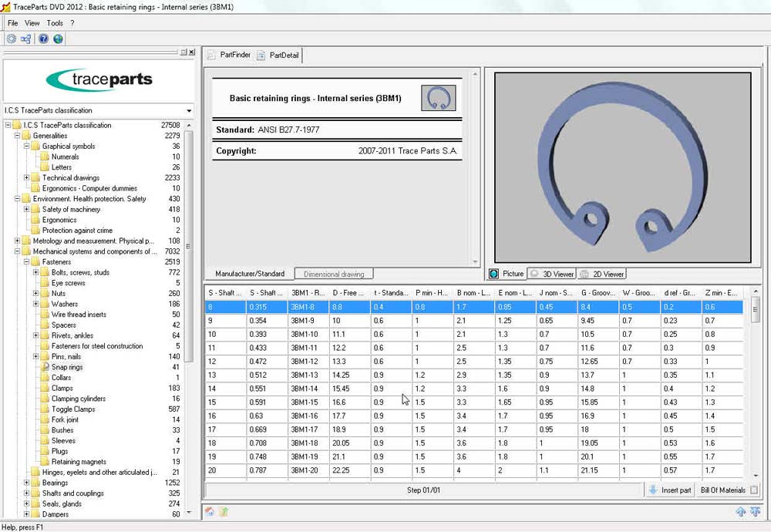The height and width of the screenshot is (532, 771).
Task: Open the I.C.S TraceParts classification dropdown
Action: [x=189, y=110]
